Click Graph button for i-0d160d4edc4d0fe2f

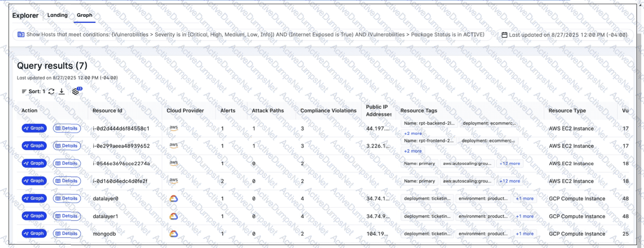pos(34,181)
